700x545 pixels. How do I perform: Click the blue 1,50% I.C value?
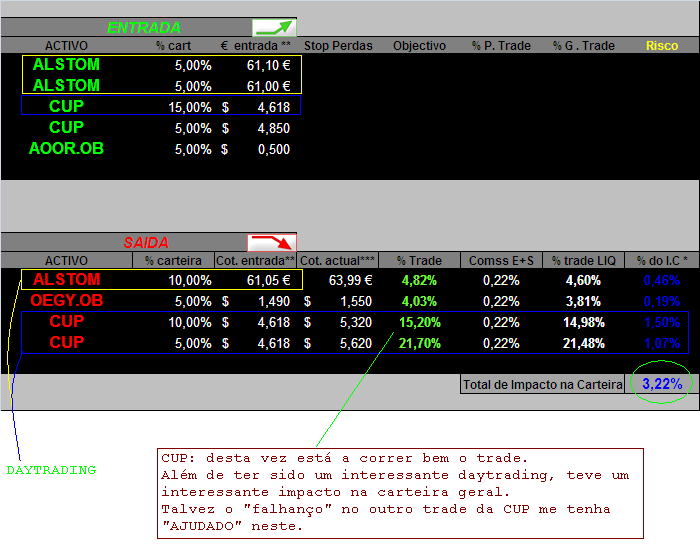tap(662, 322)
